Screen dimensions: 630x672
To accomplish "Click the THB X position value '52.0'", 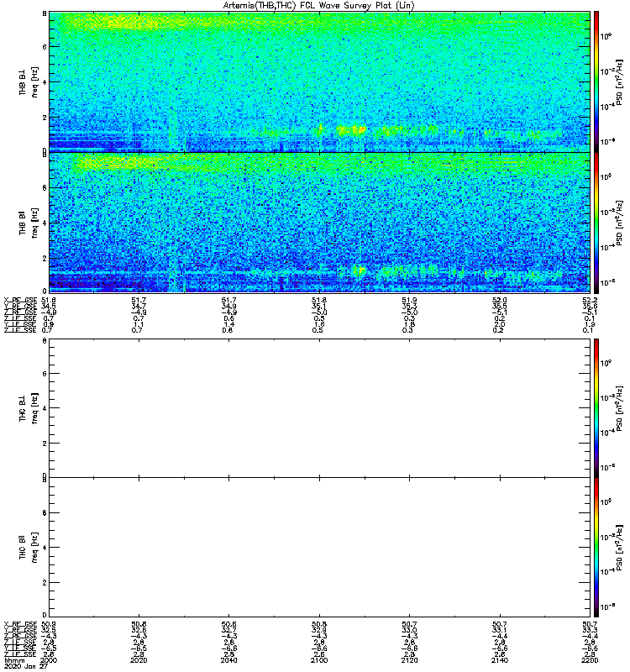I will coord(500,300).
